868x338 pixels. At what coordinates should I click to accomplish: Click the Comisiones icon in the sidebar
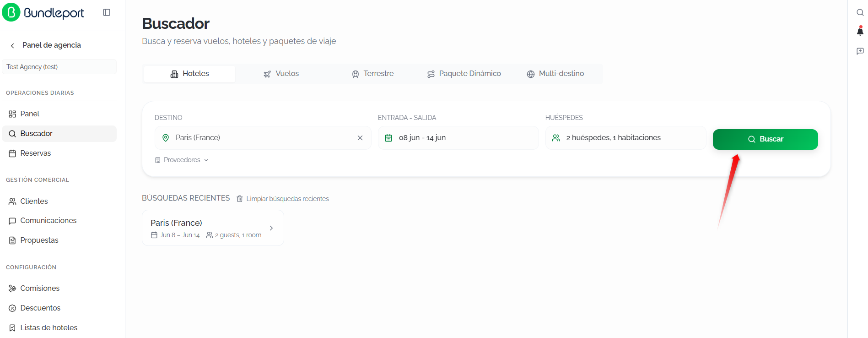click(12, 289)
